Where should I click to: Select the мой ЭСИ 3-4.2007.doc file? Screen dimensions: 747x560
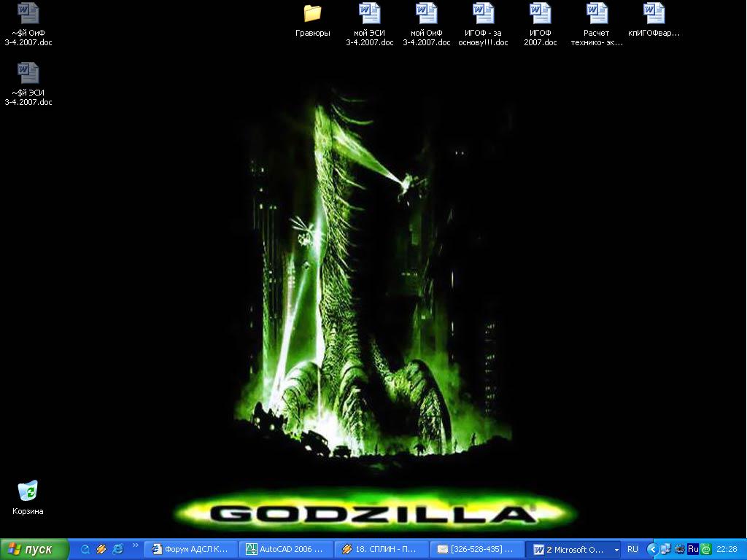(369, 13)
